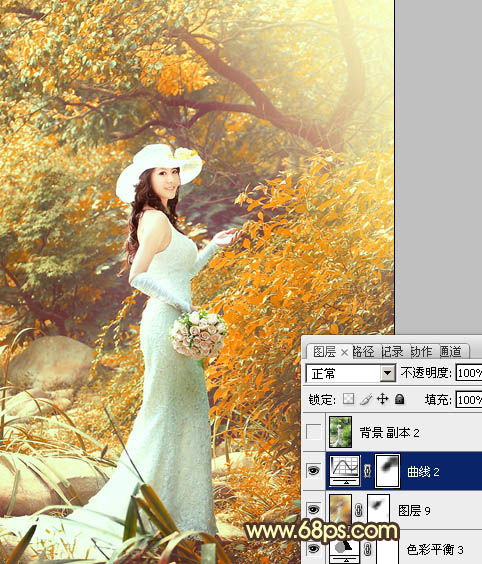This screenshot has height=564, width=482.
Task: Switch to the 路径 tab
Action: (363, 351)
